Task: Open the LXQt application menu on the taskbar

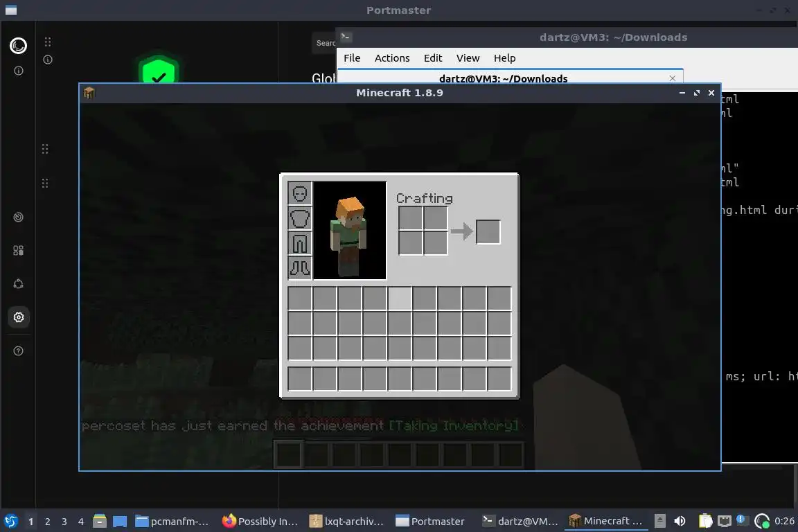Action: tap(10, 521)
